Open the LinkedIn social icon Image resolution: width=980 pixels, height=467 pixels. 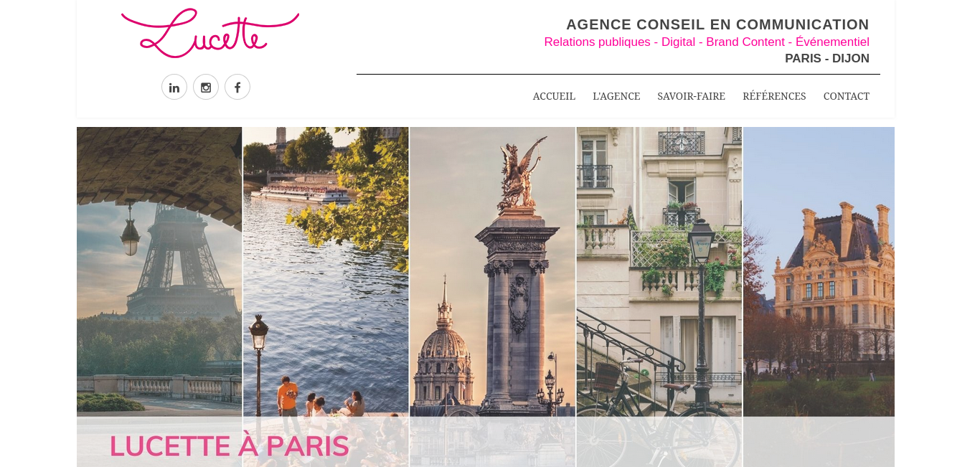click(174, 87)
